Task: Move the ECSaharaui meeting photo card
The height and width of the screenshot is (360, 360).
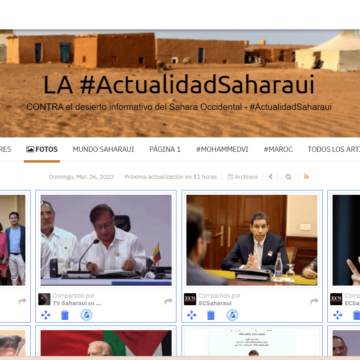Action: [x=192, y=315]
